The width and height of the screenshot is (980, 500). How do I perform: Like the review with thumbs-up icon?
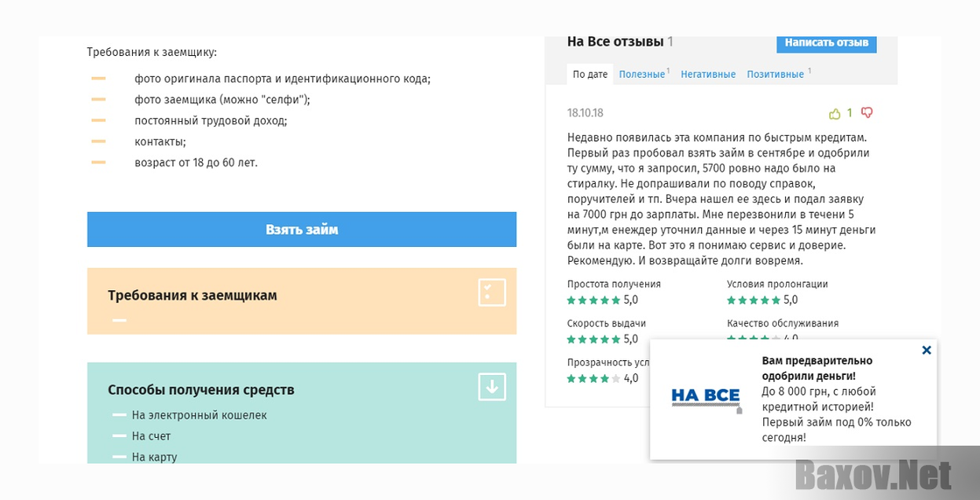coord(835,113)
